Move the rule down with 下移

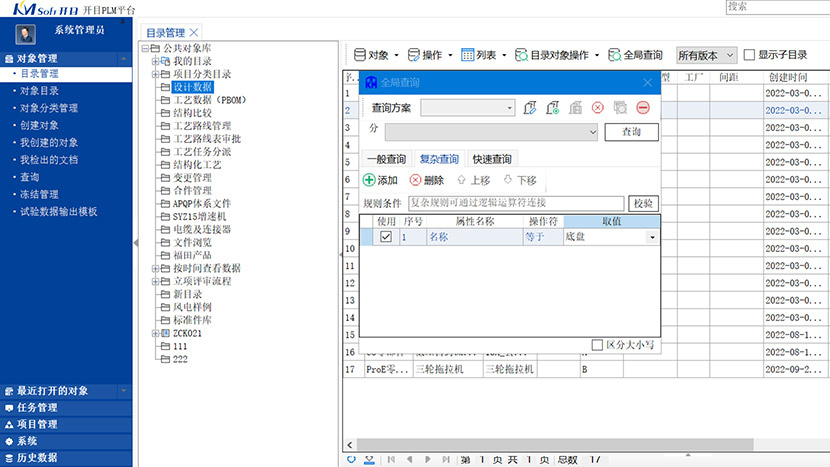tap(520, 180)
